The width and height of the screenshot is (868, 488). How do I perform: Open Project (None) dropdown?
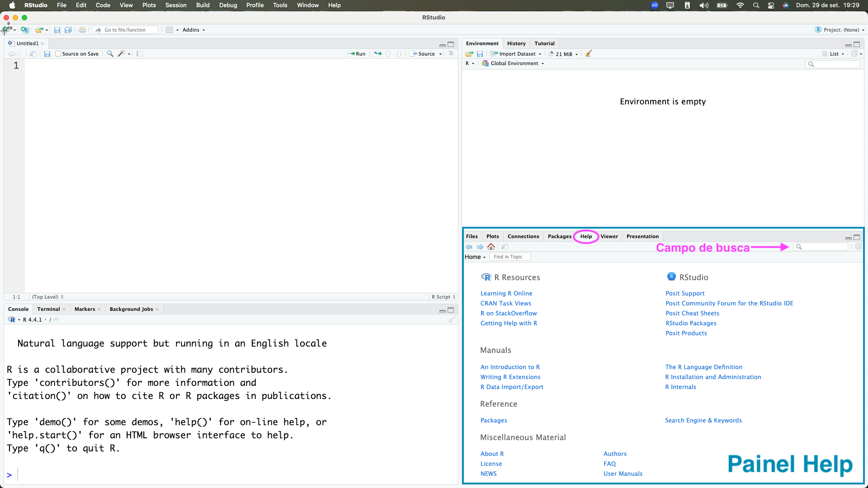tap(840, 30)
